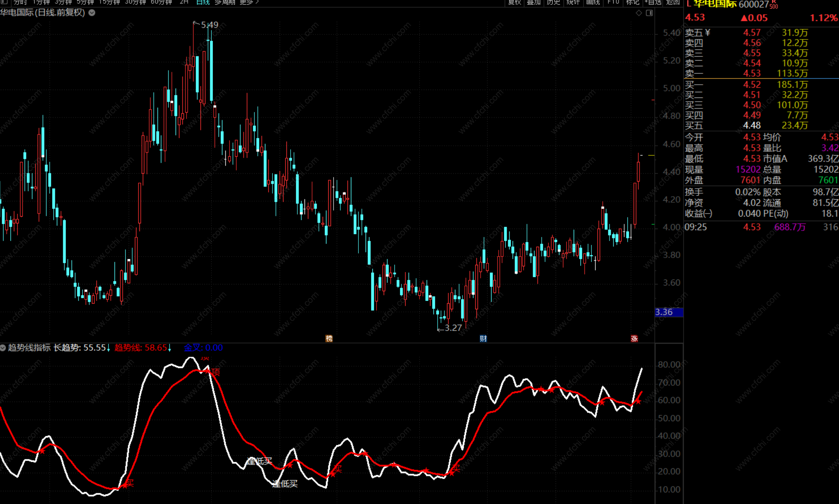839x504 pixels.
Task: Click the 画线 drawing tools button
Action: 593,2
